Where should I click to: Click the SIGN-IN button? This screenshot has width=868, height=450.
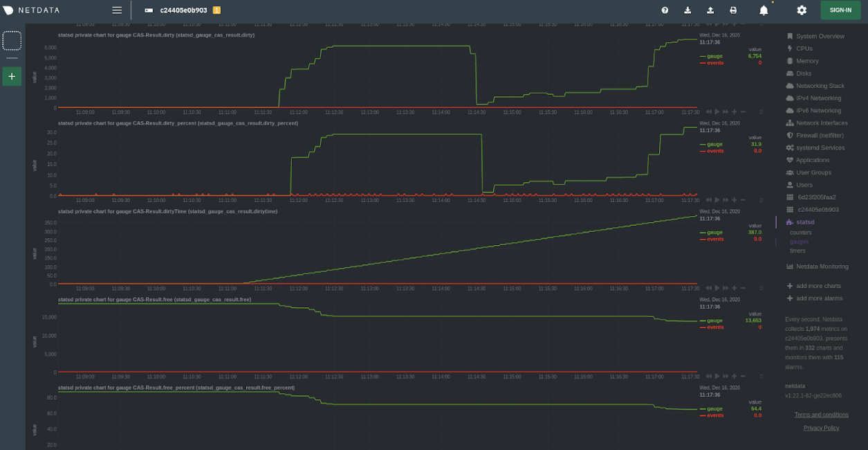840,10
